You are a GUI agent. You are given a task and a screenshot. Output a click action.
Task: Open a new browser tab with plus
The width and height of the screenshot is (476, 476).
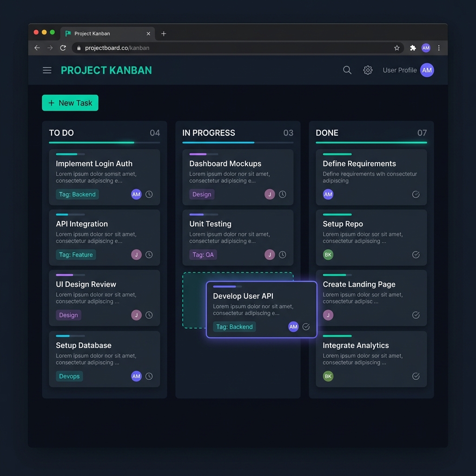click(164, 33)
